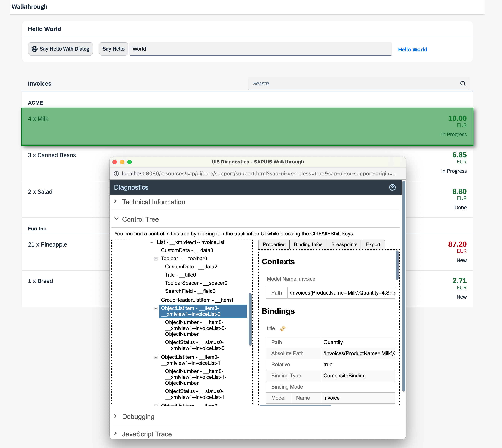Click the control tree vertical scrollbar

(x=250, y=319)
